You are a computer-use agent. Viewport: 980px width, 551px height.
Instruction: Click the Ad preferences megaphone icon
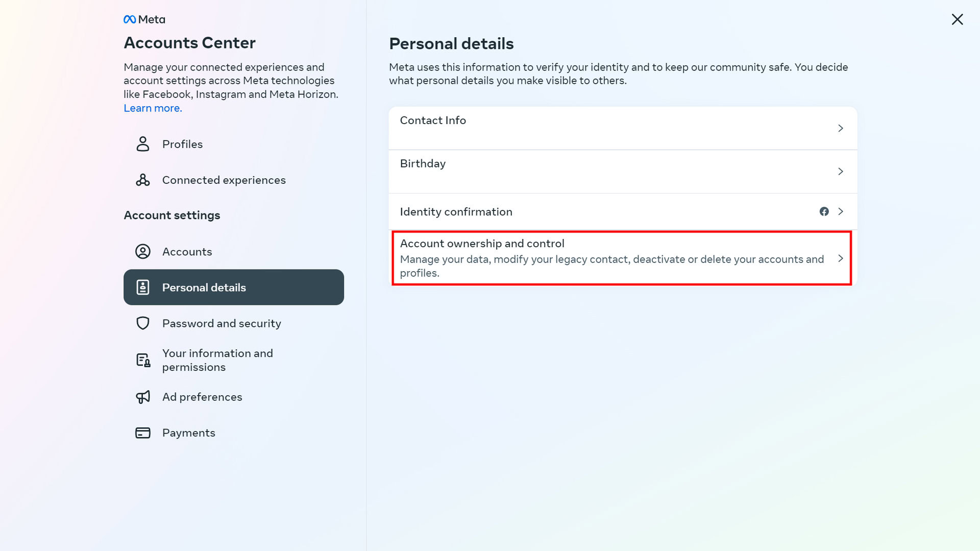pyautogui.click(x=143, y=397)
